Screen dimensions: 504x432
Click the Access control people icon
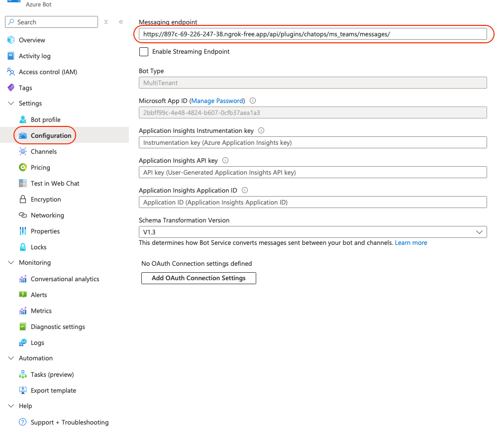click(11, 72)
